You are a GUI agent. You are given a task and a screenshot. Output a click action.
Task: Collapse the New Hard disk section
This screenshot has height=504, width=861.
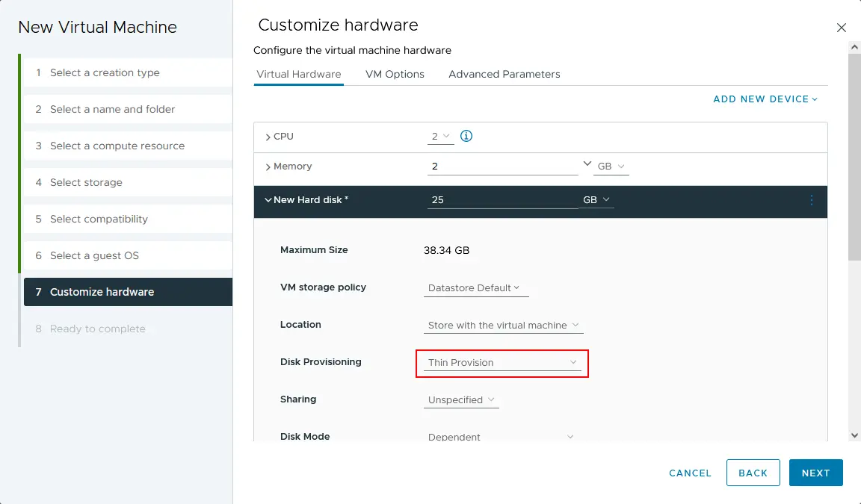(268, 200)
